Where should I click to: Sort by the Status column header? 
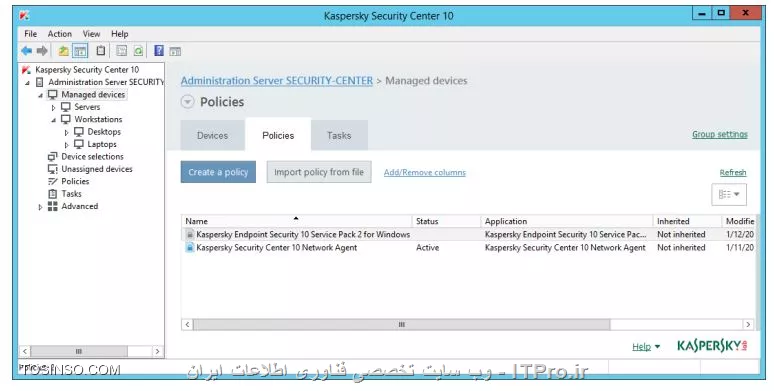(x=446, y=221)
